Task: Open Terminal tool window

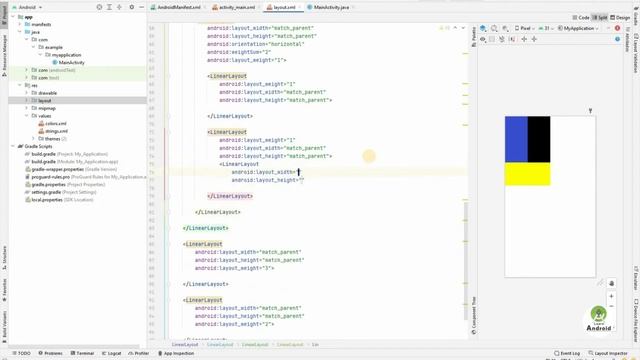Action: tap(82, 353)
